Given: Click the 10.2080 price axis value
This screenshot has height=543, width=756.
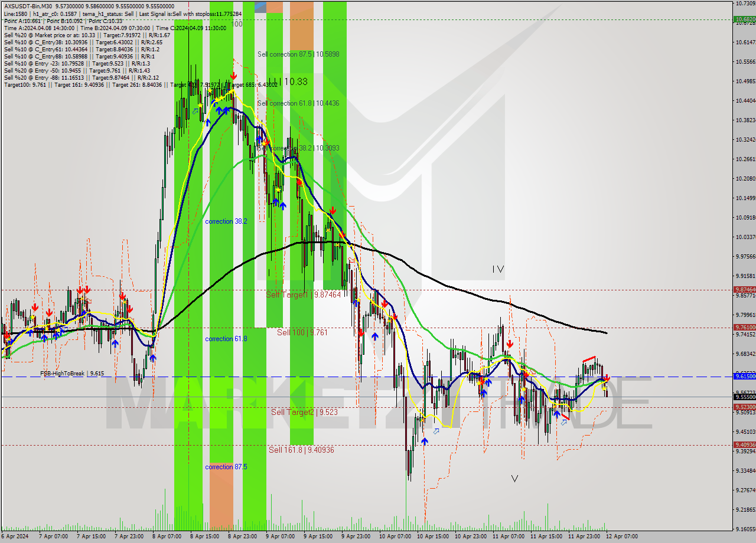Looking at the screenshot, I should click(x=745, y=179).
